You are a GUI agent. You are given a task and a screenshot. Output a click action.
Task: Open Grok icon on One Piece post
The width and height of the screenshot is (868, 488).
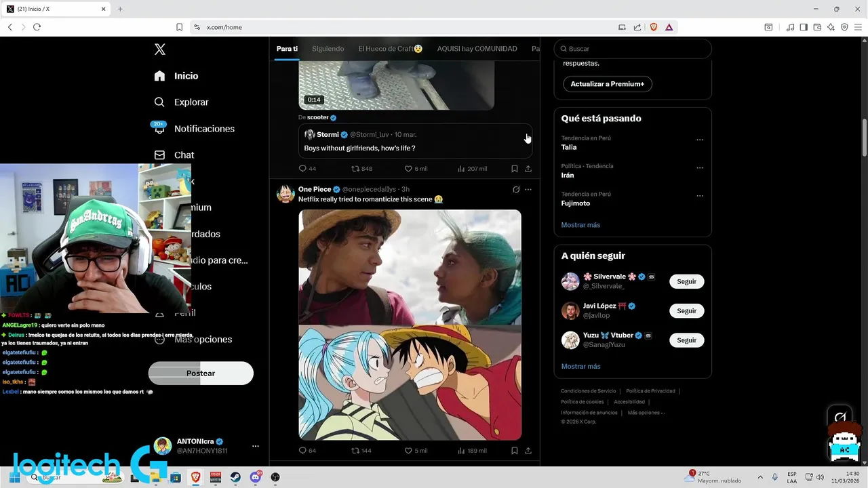click(516, 190)
